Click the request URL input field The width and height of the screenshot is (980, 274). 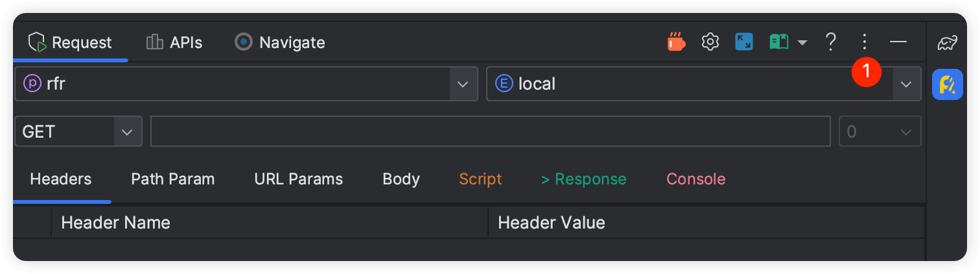pyautogui.click(x=490, y=132)
